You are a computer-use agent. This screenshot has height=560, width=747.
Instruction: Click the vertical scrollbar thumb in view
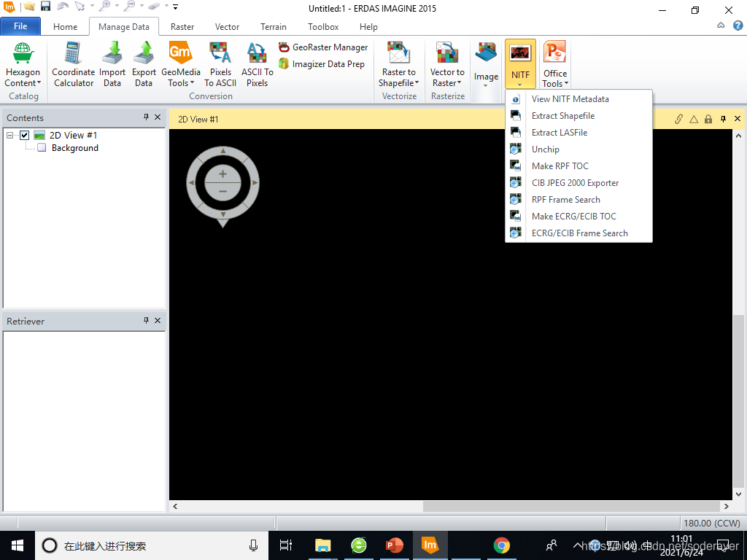(x=738, y=401)
